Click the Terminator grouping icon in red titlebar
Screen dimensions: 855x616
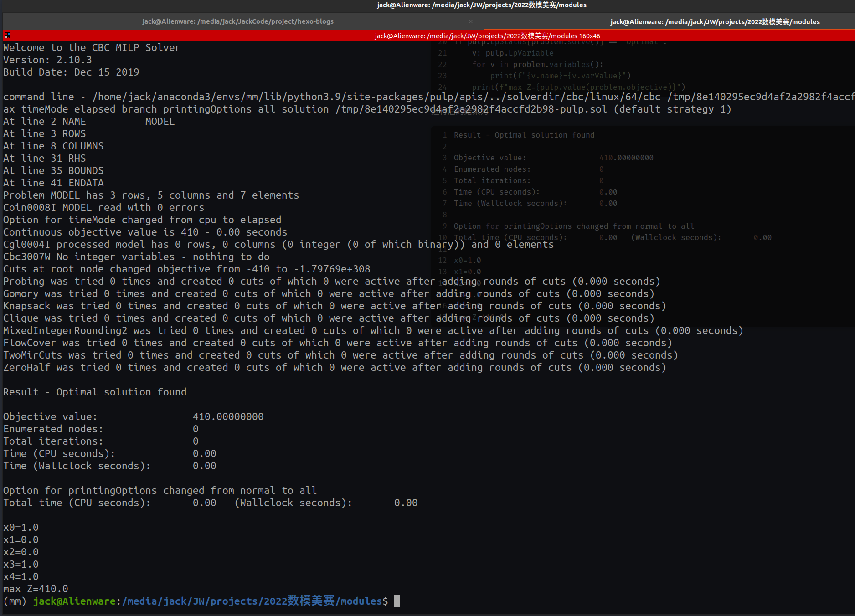[x=7, y=36]
